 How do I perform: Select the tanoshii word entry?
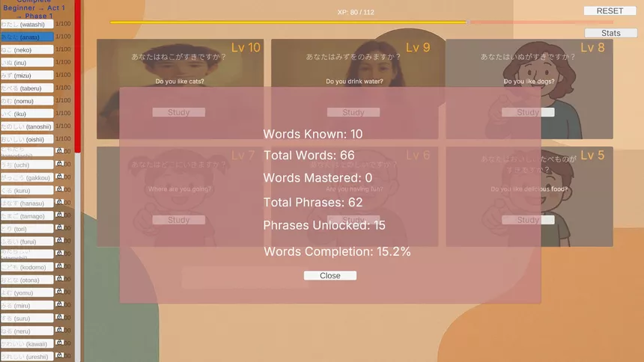[27, 126]
